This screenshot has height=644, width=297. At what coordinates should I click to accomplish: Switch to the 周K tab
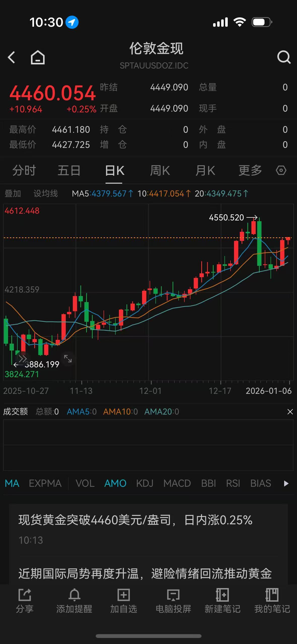(160, 171)
